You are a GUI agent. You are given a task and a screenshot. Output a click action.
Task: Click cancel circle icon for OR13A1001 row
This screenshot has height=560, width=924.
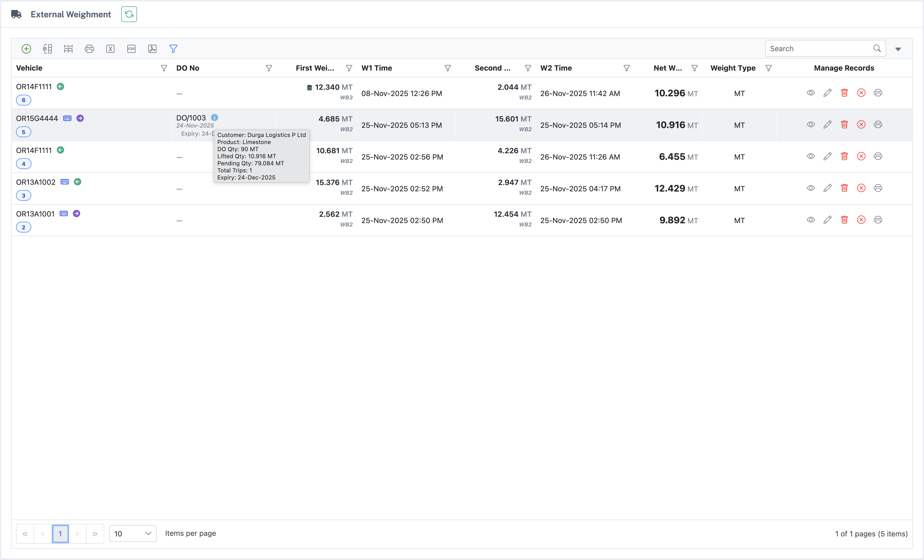861,220
